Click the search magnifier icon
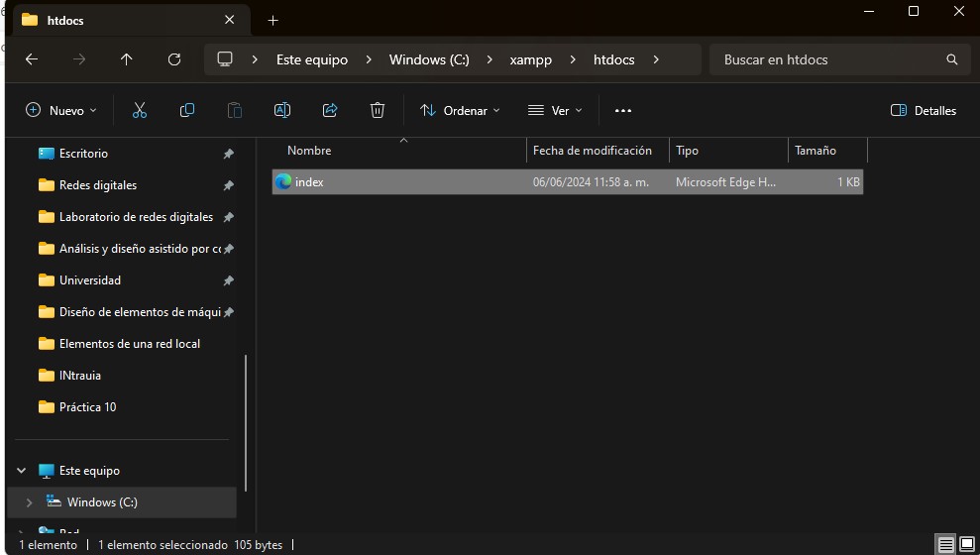The width and height of the screenshot is (980, 555). tap(952, 59)
